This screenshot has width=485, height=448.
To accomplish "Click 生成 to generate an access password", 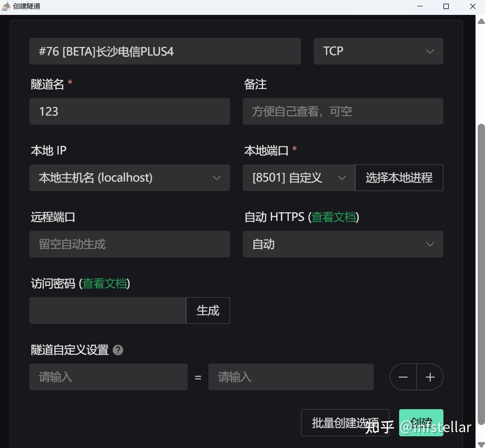I will tap(207, 310).
